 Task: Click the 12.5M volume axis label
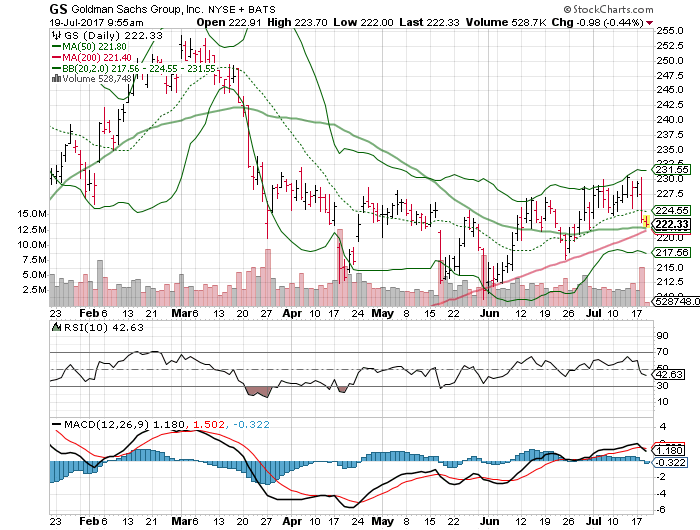32,230
